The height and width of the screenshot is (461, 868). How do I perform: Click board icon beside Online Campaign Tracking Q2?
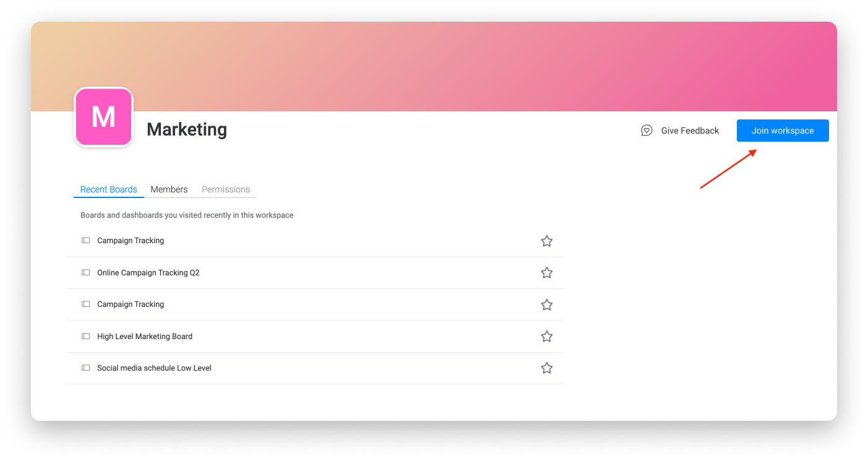pos(86,273)
